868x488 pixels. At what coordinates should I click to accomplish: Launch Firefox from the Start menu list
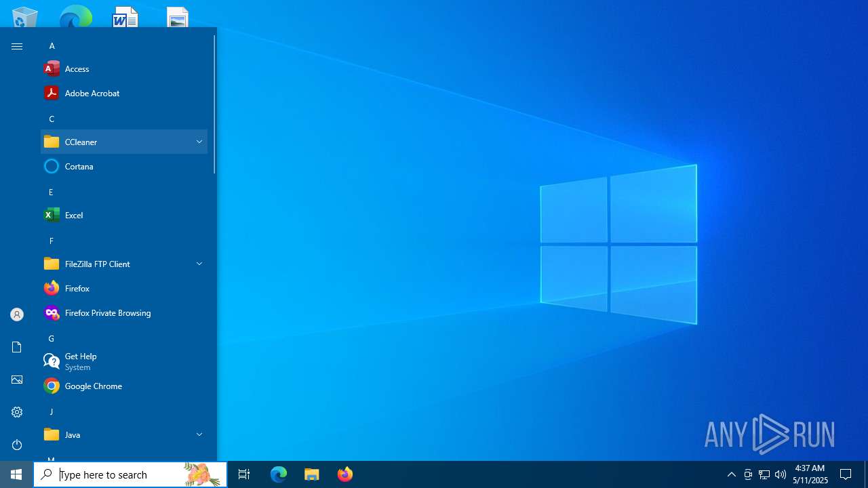[x=124, y=288]
